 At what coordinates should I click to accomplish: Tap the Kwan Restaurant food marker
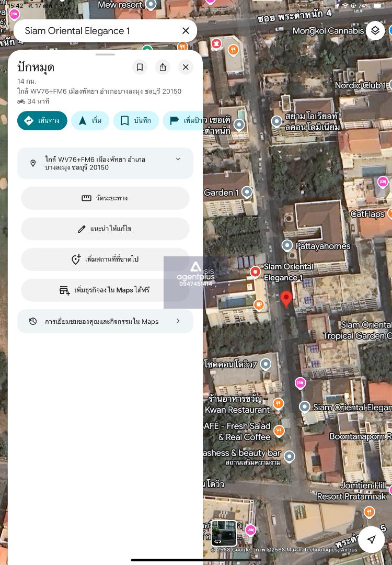coord(279,403)
